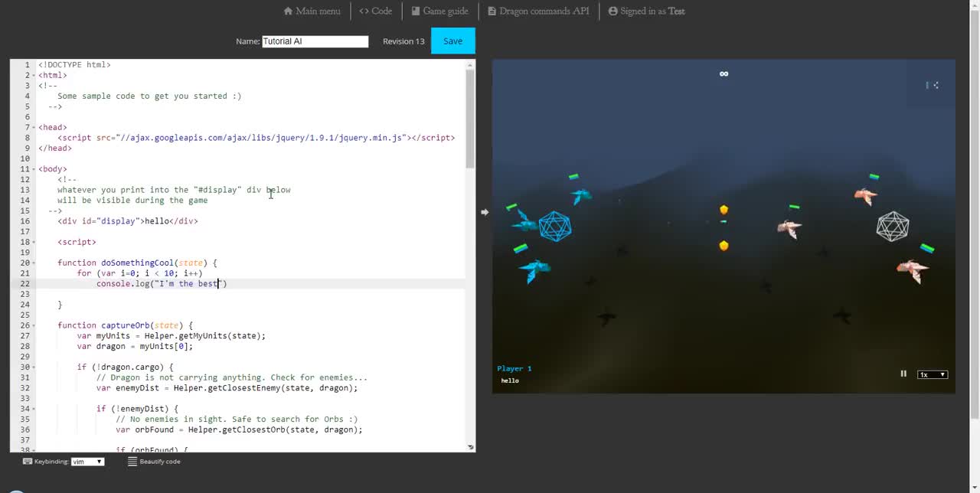This screenshot has width=980, height=493.
Task: Toggle the editor panel collapse arrow
Action: pos(485,211)
